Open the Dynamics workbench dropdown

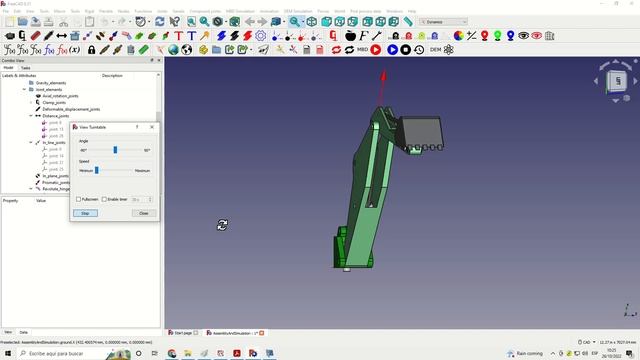pos(443,22)
